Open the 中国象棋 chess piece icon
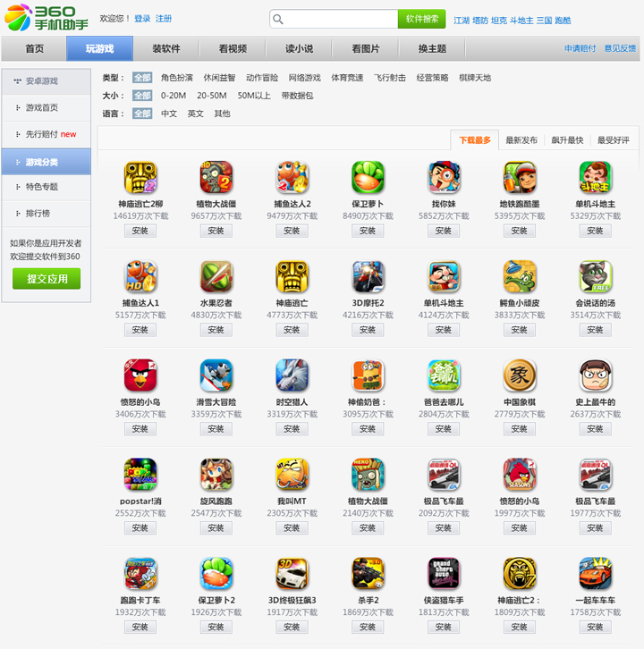This screenshot has width=644, height=649. pyautogui.click(x=520, y=375)
